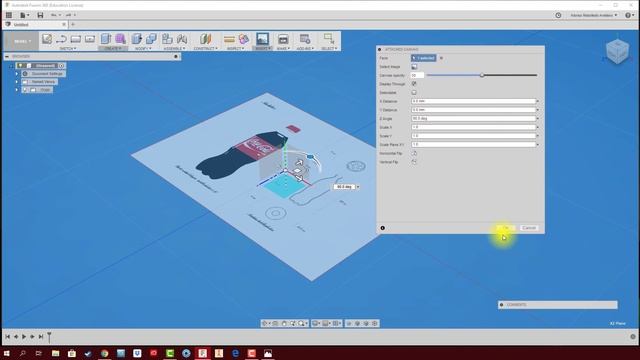Click the dialog info icon

[x=382, y=228]
